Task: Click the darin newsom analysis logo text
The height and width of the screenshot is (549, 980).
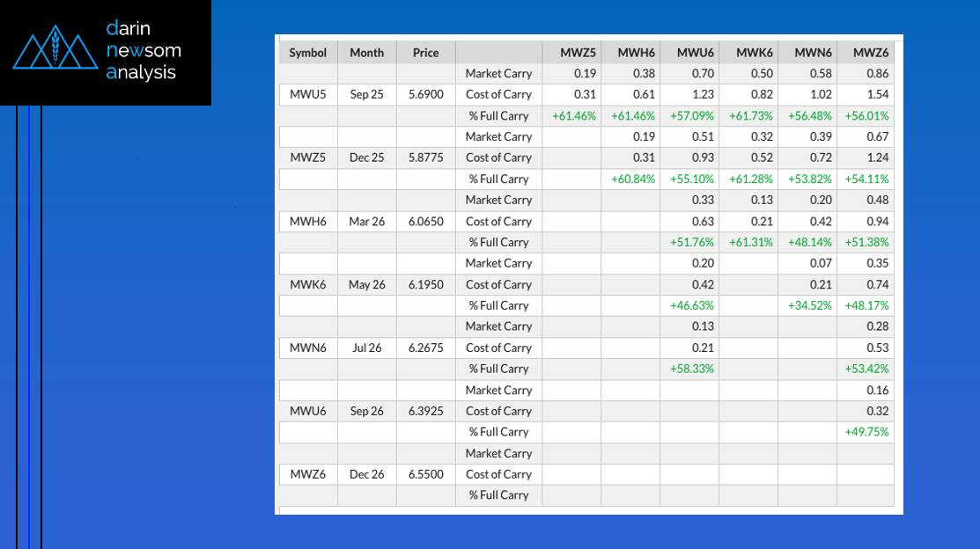Action: [x=142, y=51]
